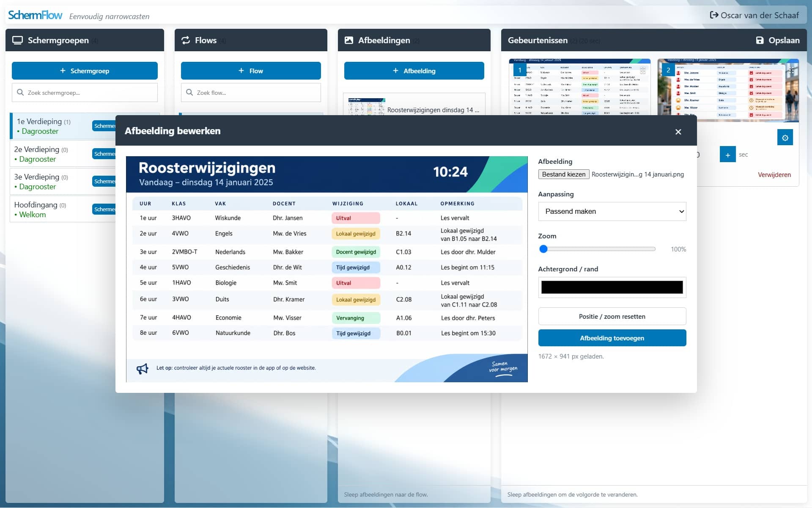The image size is (812, 508).
Task: Click the Schermgroepen monitor icon
Action: [17, 40]
